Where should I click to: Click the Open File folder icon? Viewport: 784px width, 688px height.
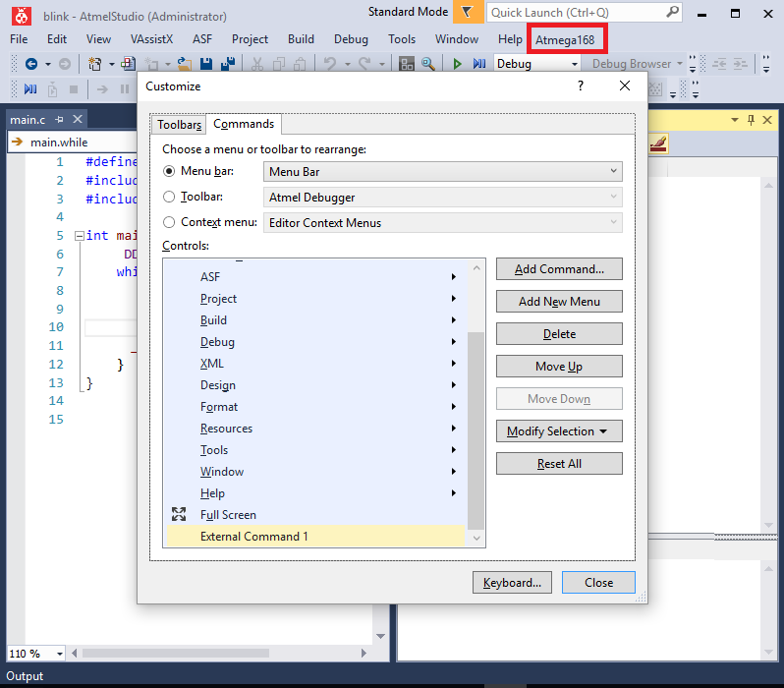point(185,64)
